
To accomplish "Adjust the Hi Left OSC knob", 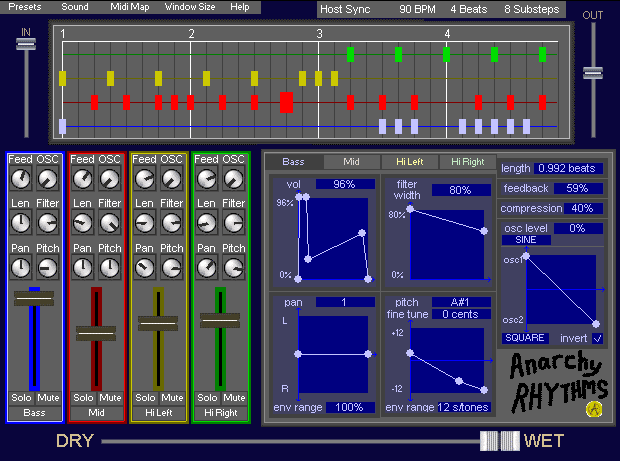I will tap(172, 179).
